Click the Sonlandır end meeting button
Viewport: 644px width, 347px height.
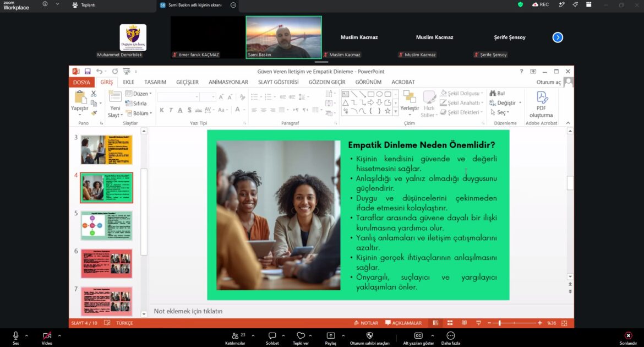coord(628,338)
